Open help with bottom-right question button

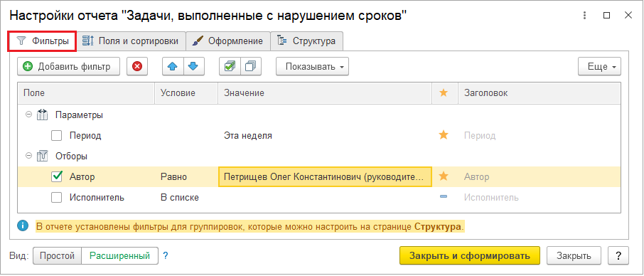pyautogui.click(x=618, y=256)
